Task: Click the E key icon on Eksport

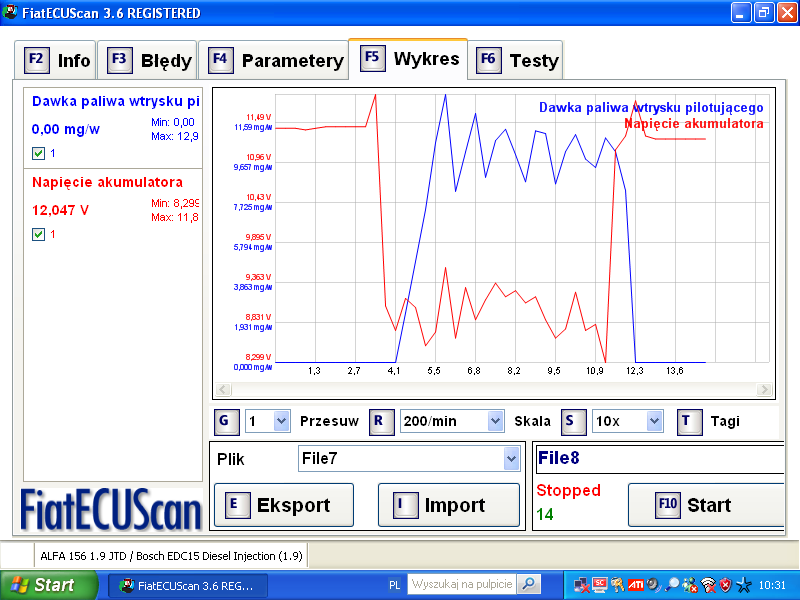Action: click(237, 505)
